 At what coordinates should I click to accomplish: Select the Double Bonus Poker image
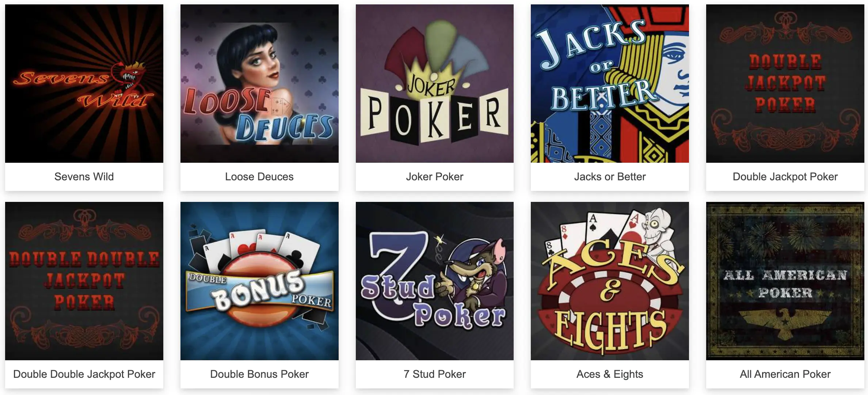(259, 281)
